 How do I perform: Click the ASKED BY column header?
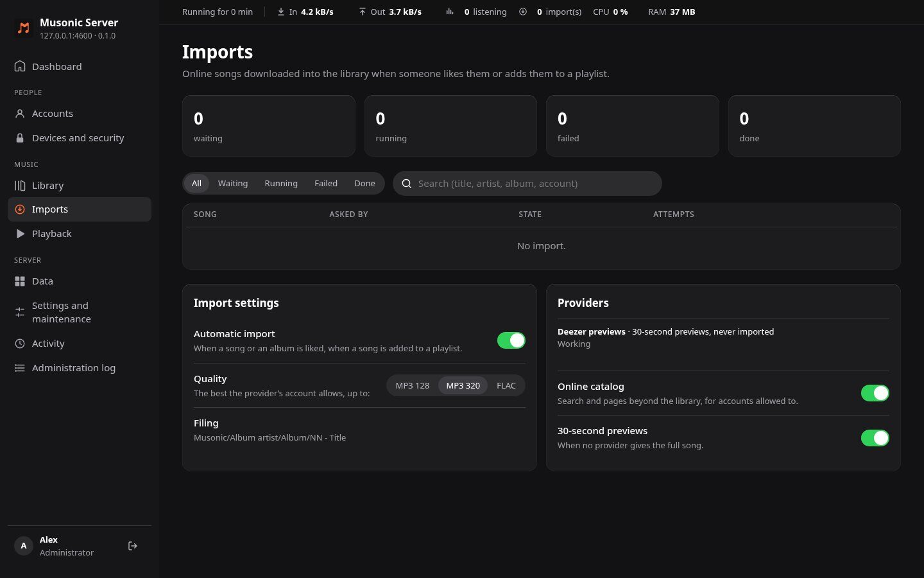pos(348,215)
